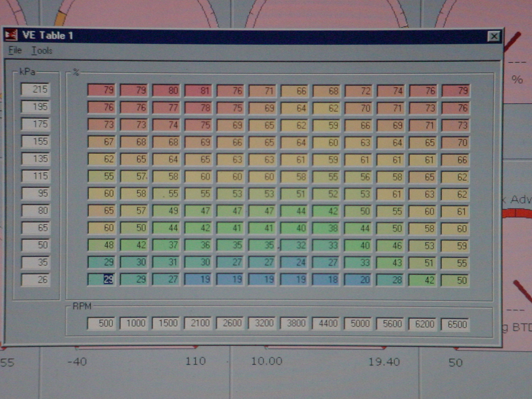Close the VE Table 1 window
Image resolution: width=532 pixels, height=399 pixels.
click(x=494, y=36)
